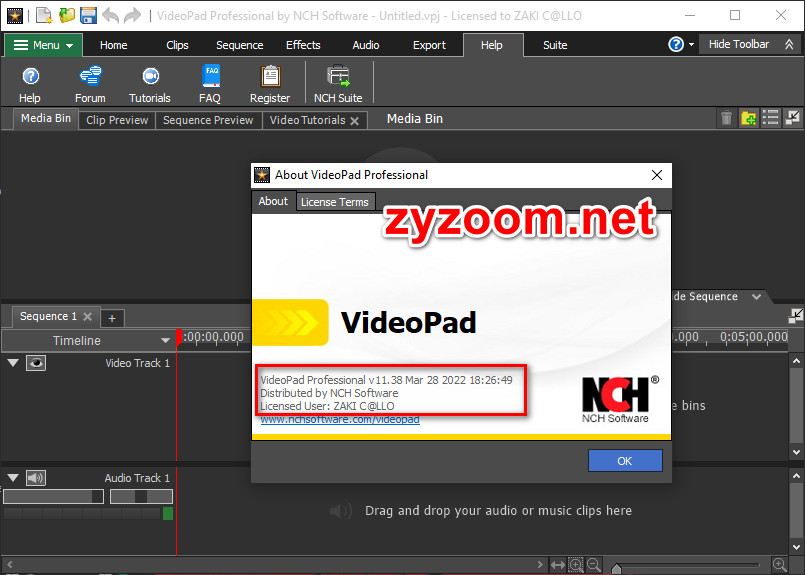Select the Media Bin tab
The image size is (805, 575).
point(46,119)
